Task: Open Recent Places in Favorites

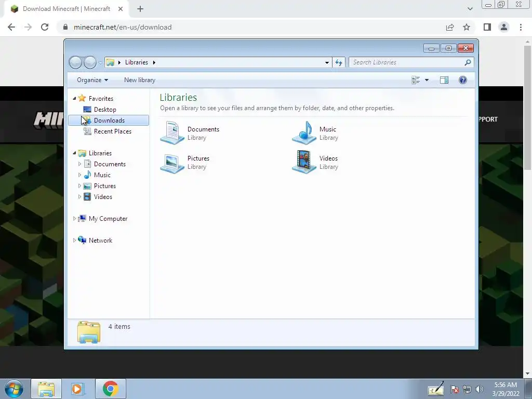Action: pyautogui.click(x=112, y=131)
